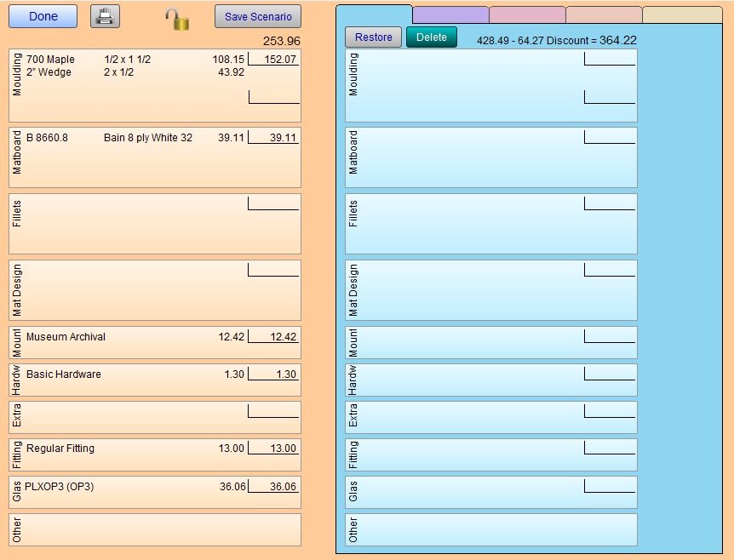Click second empty moulding field in left panel
Viewport: 734px width, 560px height.
[x=274, y=97]
